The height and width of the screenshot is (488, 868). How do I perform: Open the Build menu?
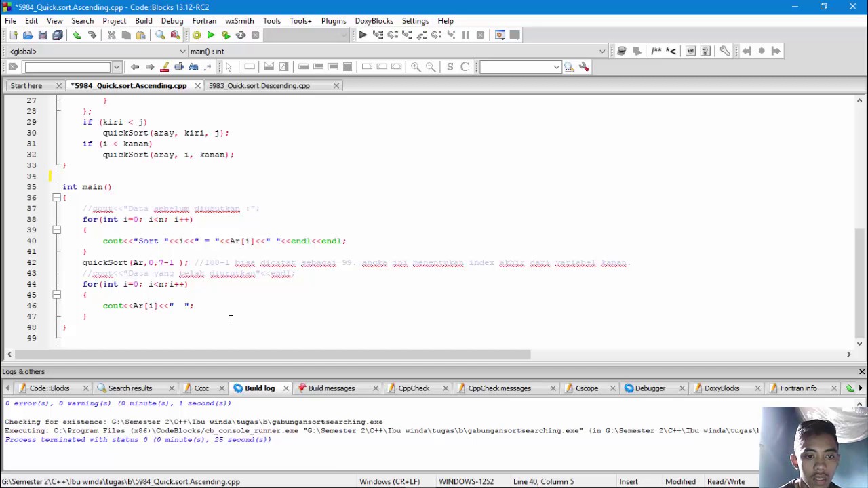pyautogui.click(x=143, y=21)
